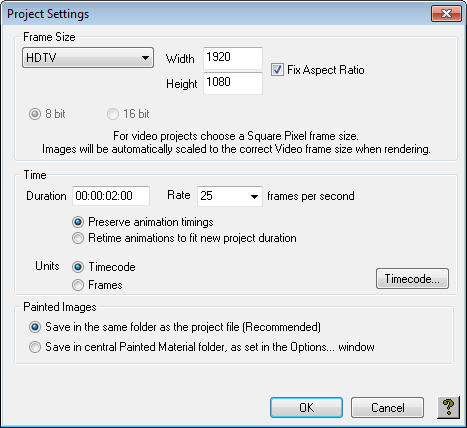
Task: Select the 16 bit radio option
Action: pyautogui.click(x=113, y=114)
